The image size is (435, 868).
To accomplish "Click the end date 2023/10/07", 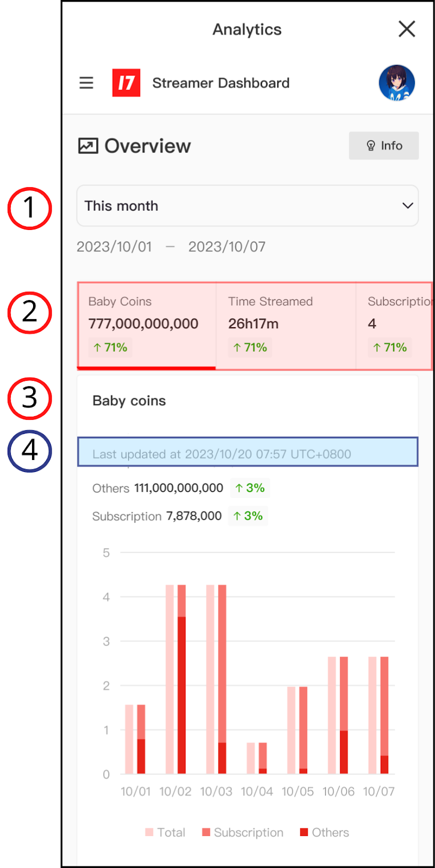I will pyautogui.click(x=227, y=247).
